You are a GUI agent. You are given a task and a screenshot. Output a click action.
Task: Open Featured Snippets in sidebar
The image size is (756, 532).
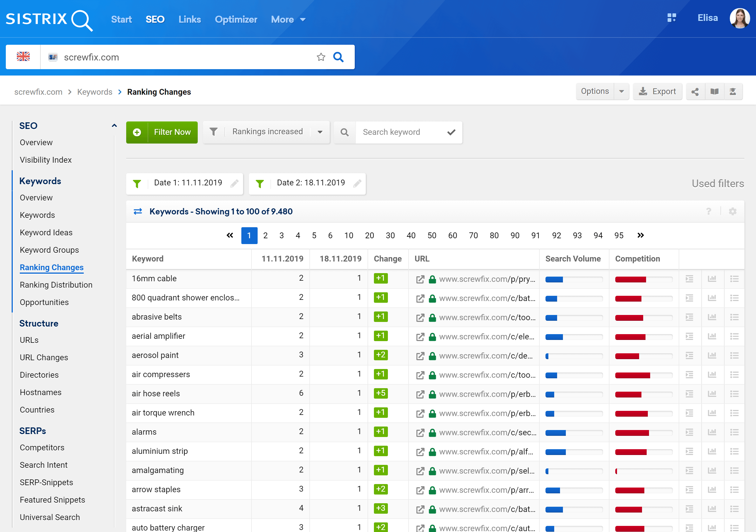(52, 500)
